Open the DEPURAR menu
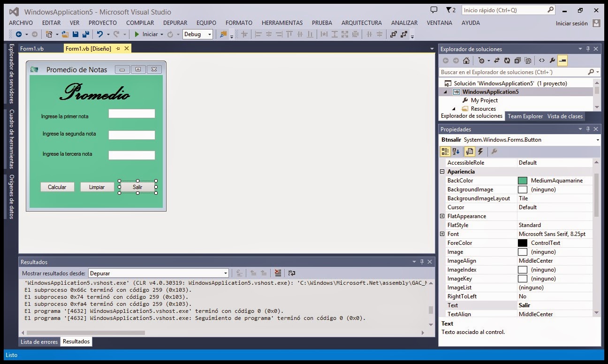 (175, 23)
